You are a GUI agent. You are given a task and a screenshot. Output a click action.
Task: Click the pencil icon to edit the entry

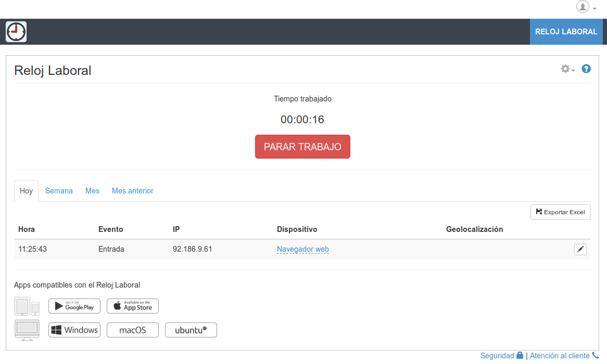(580, 249)
